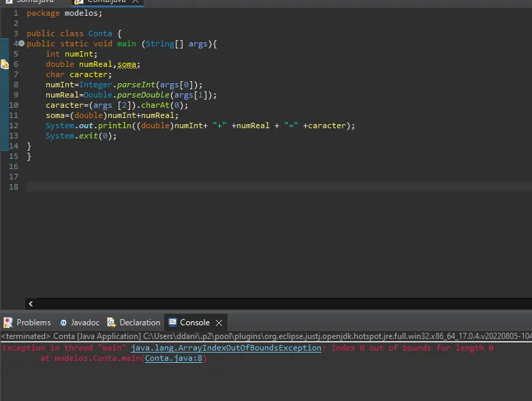This screenshot has height=401, width=532.
Task: Follow the Conta.java:8 stack trace link
Action: [x=174, y=358]
